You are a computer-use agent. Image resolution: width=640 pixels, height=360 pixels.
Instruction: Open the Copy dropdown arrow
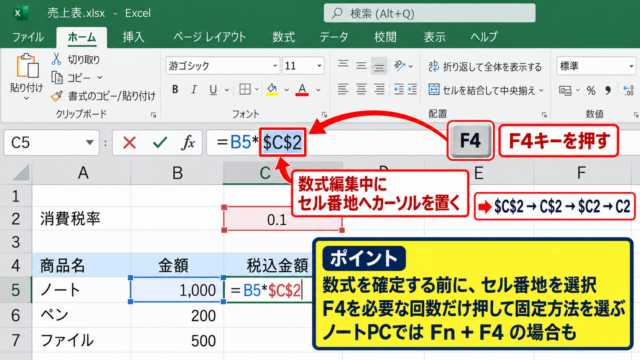[x=100, y=77]
